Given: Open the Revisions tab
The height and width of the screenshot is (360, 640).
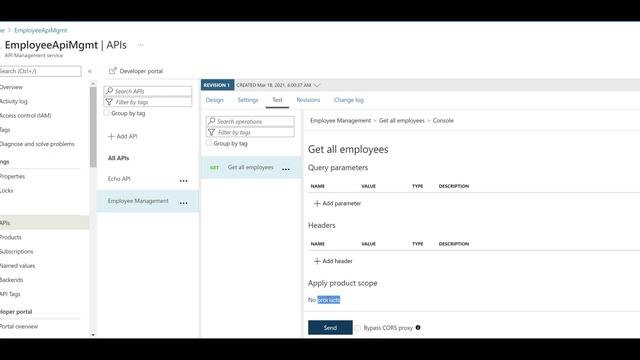Looking at the screenshot, I should [x=308, y=100].
